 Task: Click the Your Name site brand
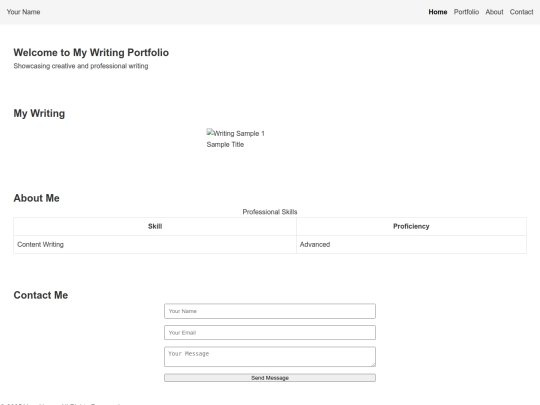(x=23, y=12)
